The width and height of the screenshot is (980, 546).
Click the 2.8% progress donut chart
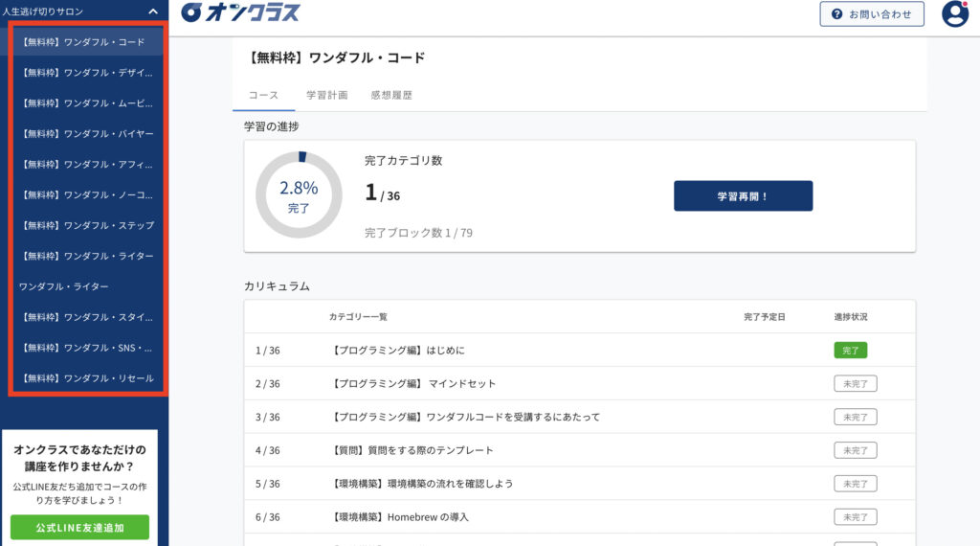(x=299, y=194)
